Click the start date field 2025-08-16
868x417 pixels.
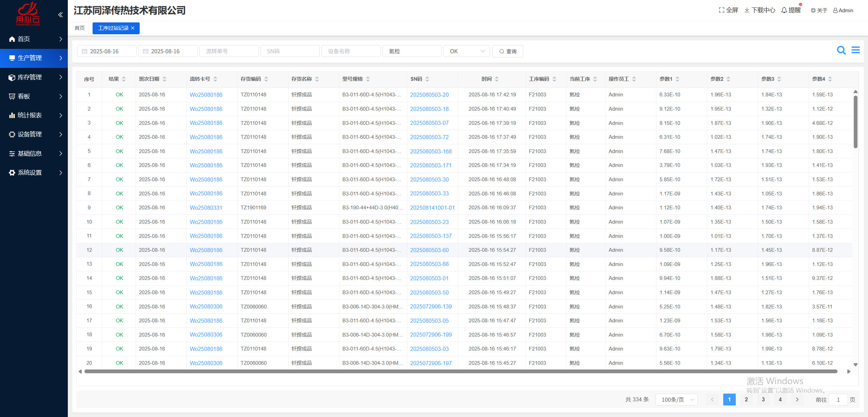point(107,51)
